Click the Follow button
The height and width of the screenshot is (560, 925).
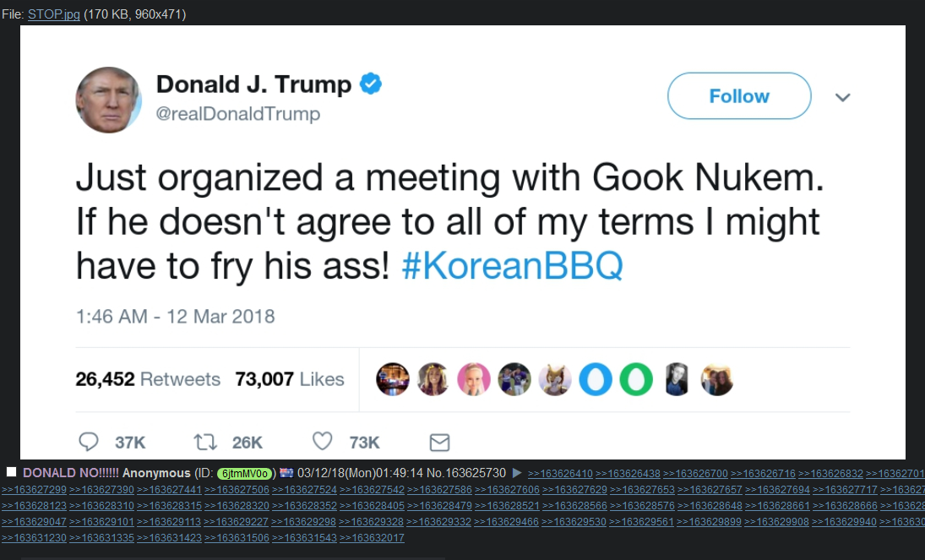pos(739,95)
